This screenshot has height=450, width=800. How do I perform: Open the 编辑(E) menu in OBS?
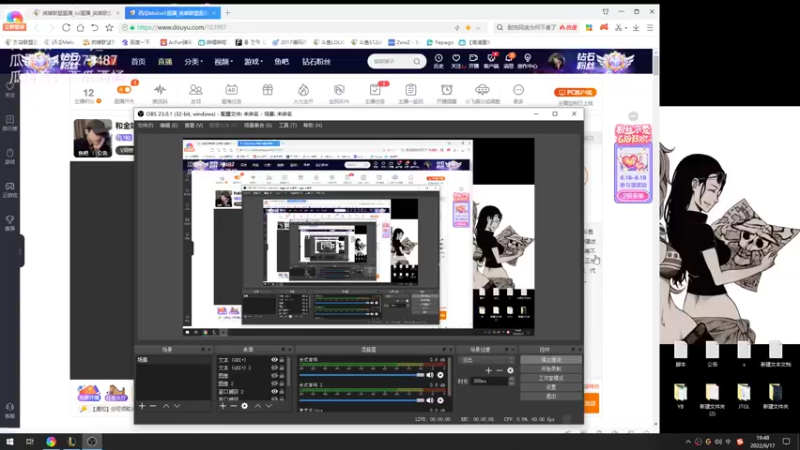[169, 126]
